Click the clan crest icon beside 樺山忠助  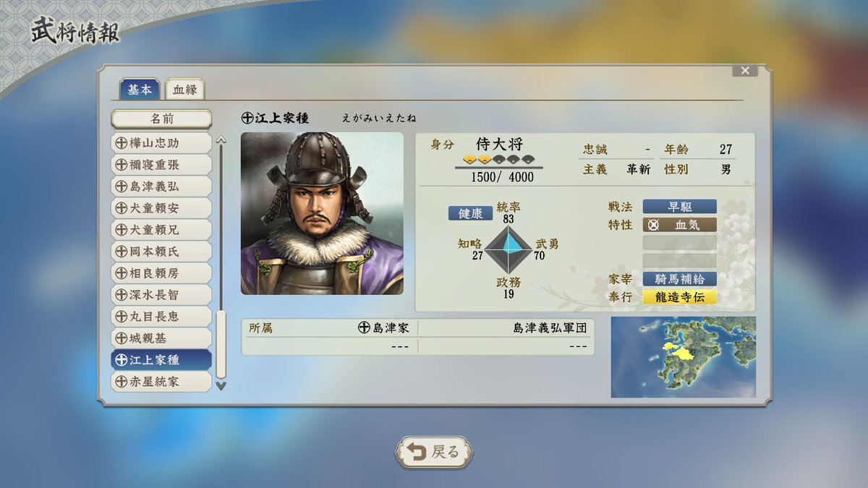coord(121,143)
